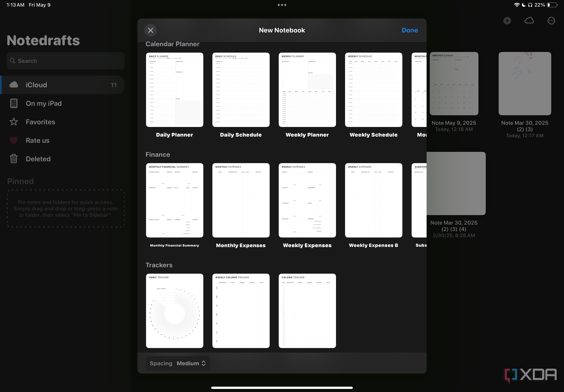
Task: Open Favorites using the star icon
Action: pos(14,122)
